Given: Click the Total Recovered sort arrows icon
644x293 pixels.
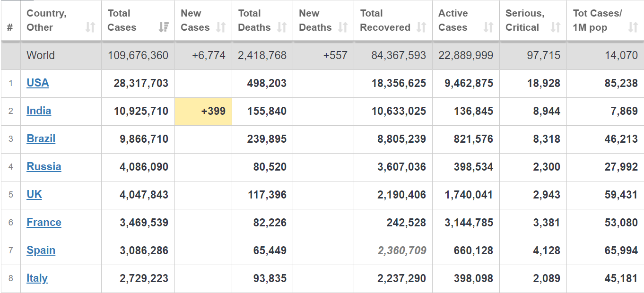Looking at the screenshot, I should (421, 28).
